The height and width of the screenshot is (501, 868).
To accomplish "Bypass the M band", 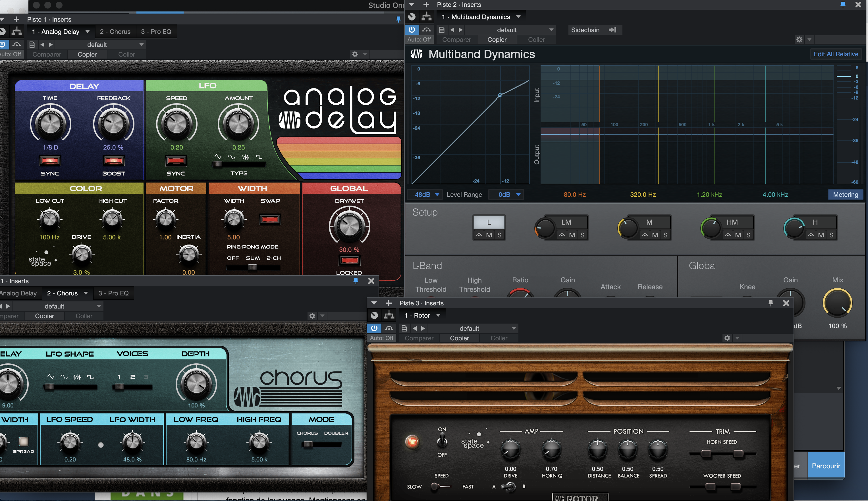I will click(645, 235).
